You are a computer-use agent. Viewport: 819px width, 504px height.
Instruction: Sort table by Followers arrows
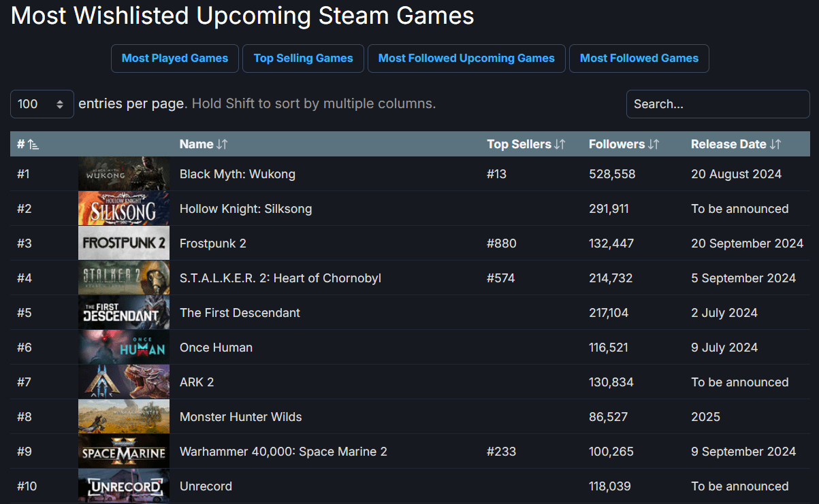[654, 144]
